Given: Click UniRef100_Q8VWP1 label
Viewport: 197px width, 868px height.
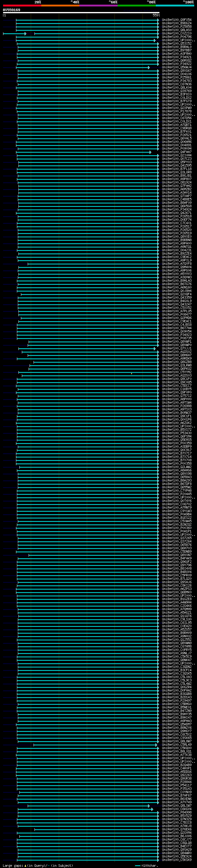Looking at the screenshot, I should [x=177, y=342].
